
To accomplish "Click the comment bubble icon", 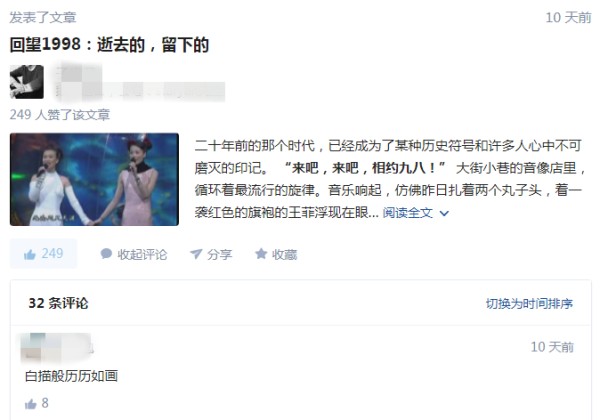I will pyautogui.click(x=106, y=254).
